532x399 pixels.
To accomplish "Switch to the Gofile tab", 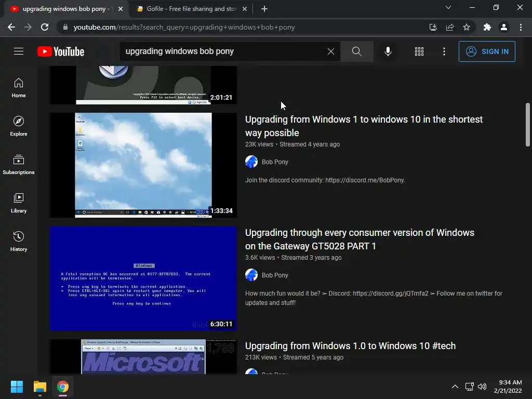I will (190, 9).
